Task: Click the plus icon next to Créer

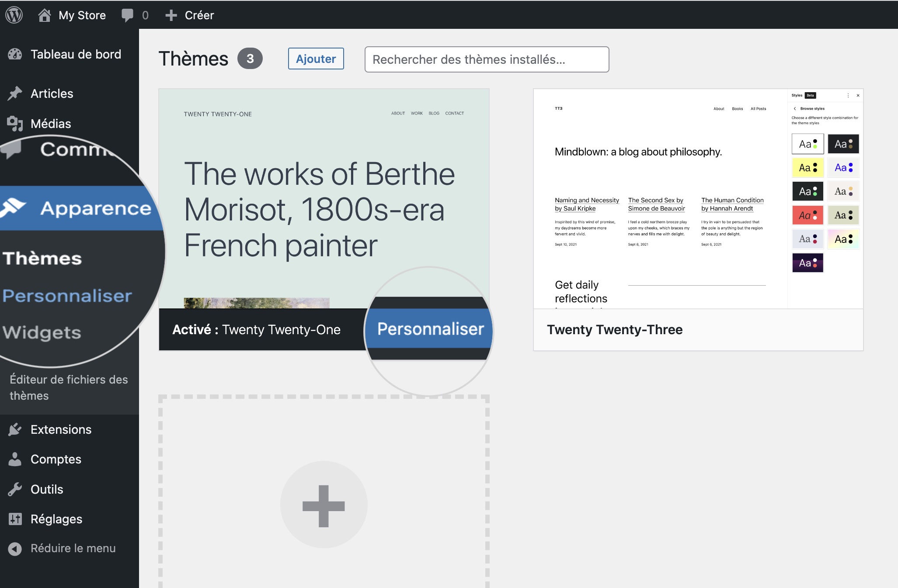Action: click(171, 15)
